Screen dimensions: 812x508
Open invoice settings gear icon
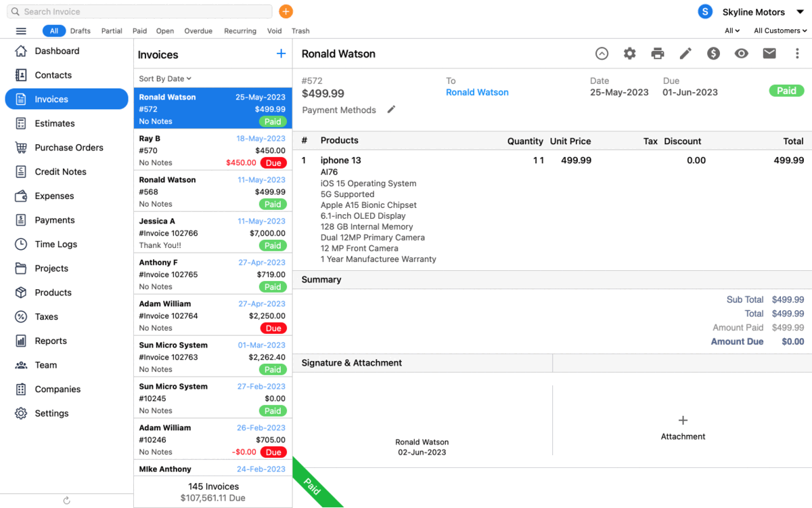click(x=630, y=54)
